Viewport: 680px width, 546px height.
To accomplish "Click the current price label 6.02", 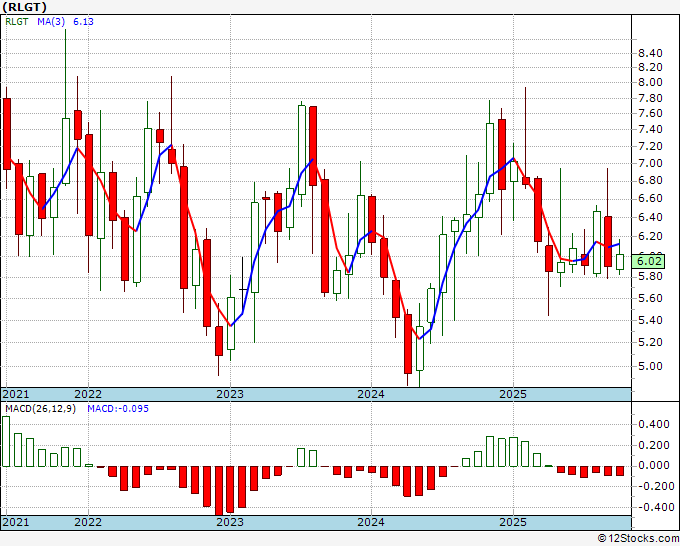I will pos(650,262).
